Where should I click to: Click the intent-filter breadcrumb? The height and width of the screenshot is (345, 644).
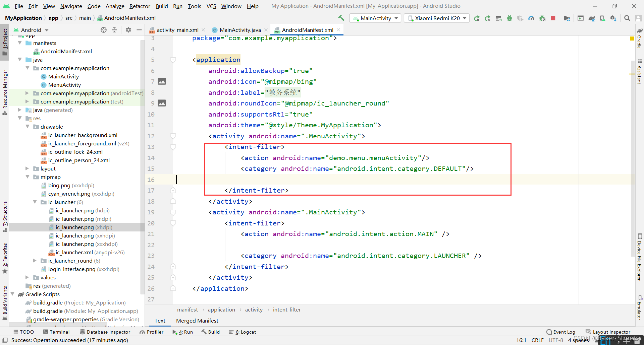[287, 309]
